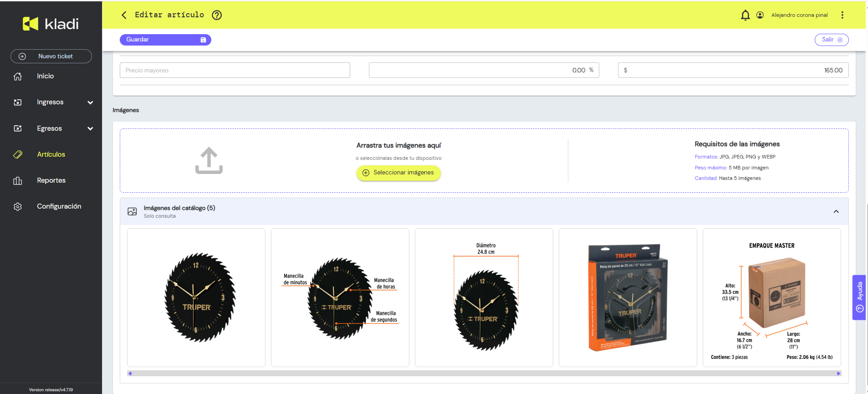Viewport: 868px width, 394px height.
Task: Open the notifications bell
Action: pyautogui.click(x=745, y=15)
